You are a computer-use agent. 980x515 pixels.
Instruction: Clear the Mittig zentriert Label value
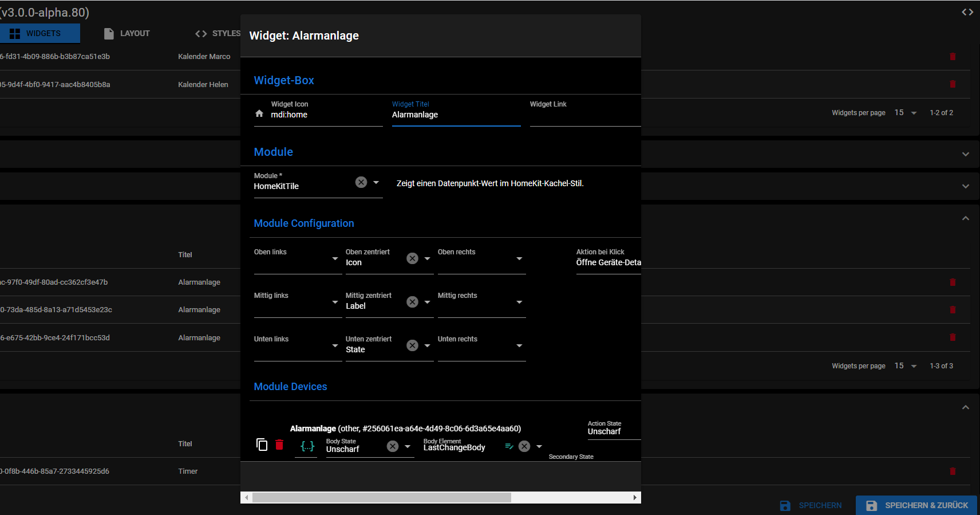(412, 302)
